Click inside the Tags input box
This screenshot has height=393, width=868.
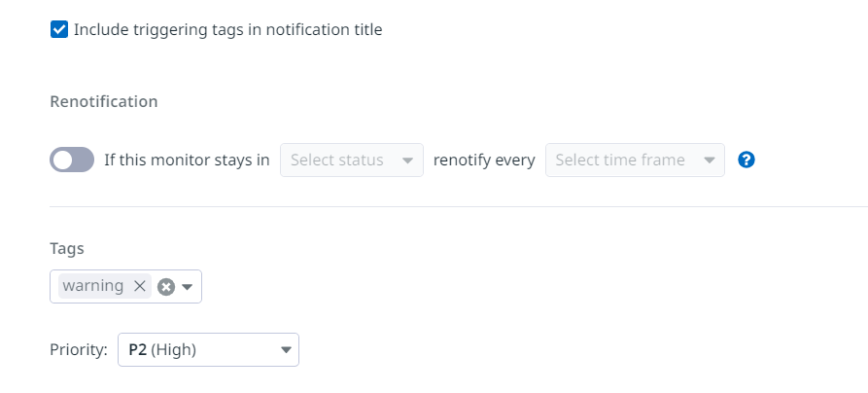[125, 287]
